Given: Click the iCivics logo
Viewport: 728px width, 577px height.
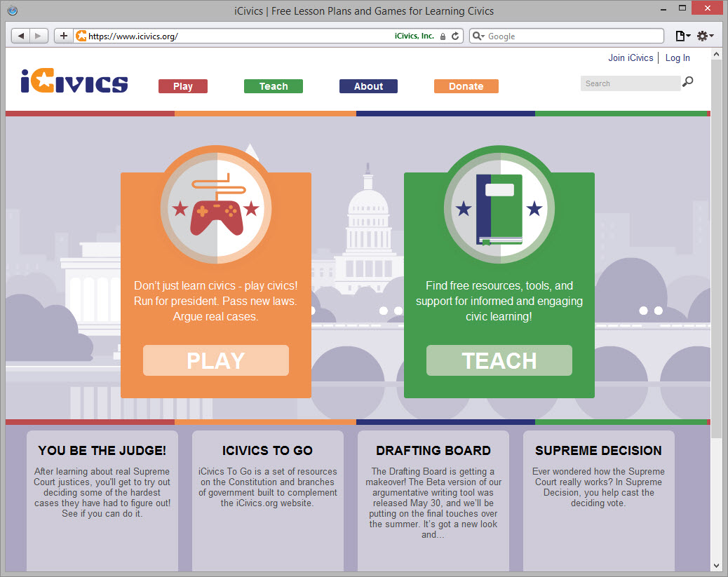Looking at the screenshot, I should pyautogui.click(x=74, y=82).
